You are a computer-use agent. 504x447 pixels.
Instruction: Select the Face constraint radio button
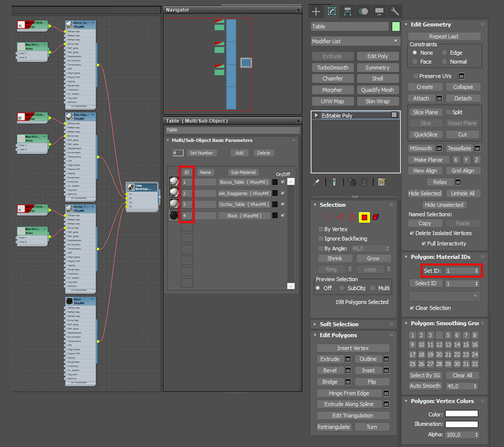415,62
